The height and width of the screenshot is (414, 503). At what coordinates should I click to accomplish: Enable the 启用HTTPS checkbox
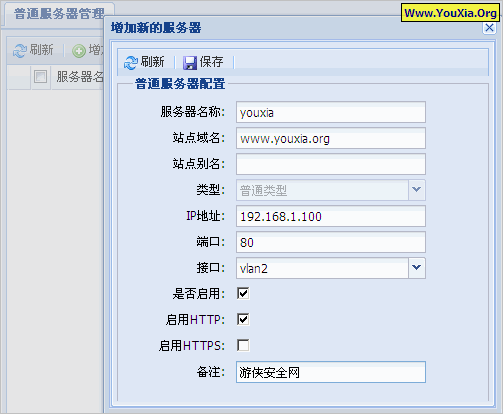click(243, 345)
